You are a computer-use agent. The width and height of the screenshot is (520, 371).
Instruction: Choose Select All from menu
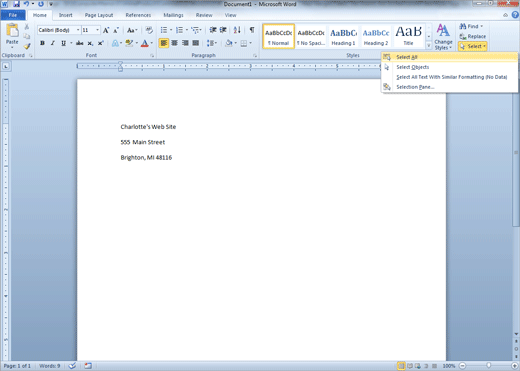point(450,57)
